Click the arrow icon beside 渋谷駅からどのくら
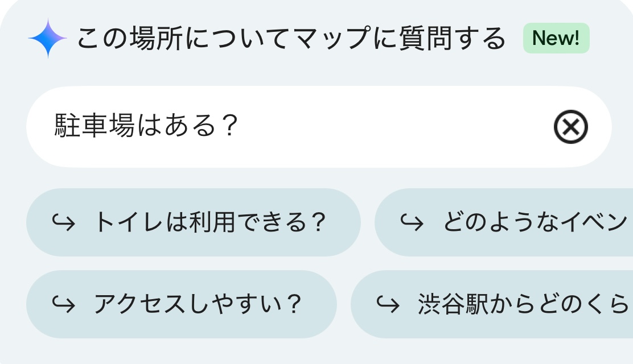The width and height of the screenshot is (633, 364). [x=388, y=304]
